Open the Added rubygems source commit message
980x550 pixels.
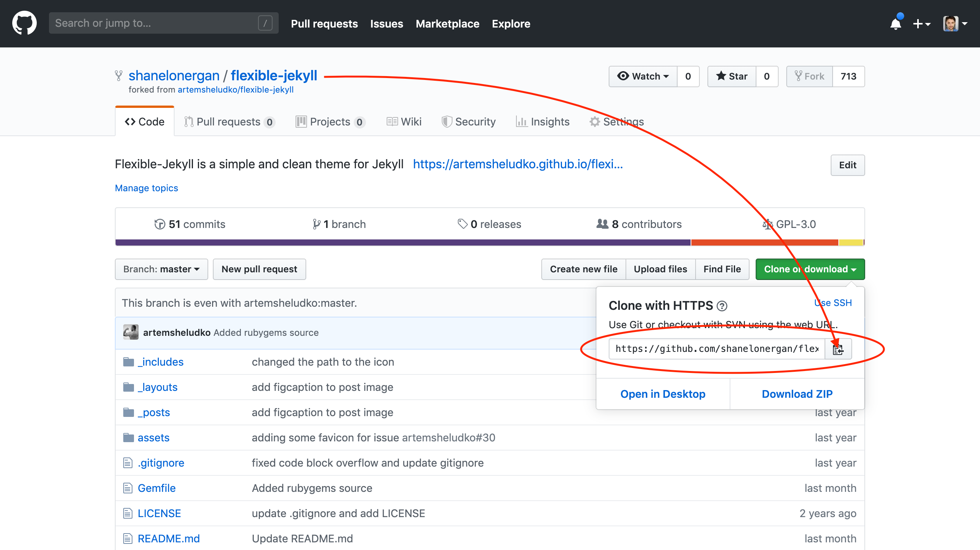(266, 332)
